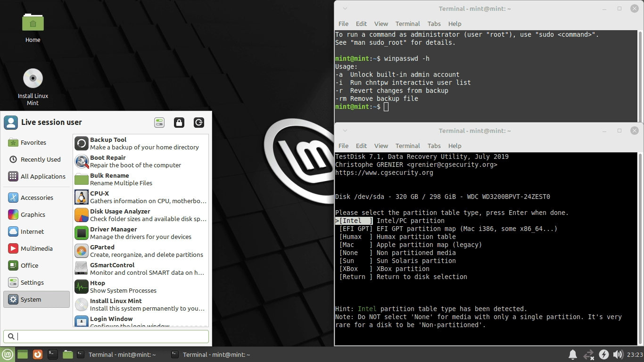
Task: Click the first Terminal button in the panel
Action: tap(122, 354)
